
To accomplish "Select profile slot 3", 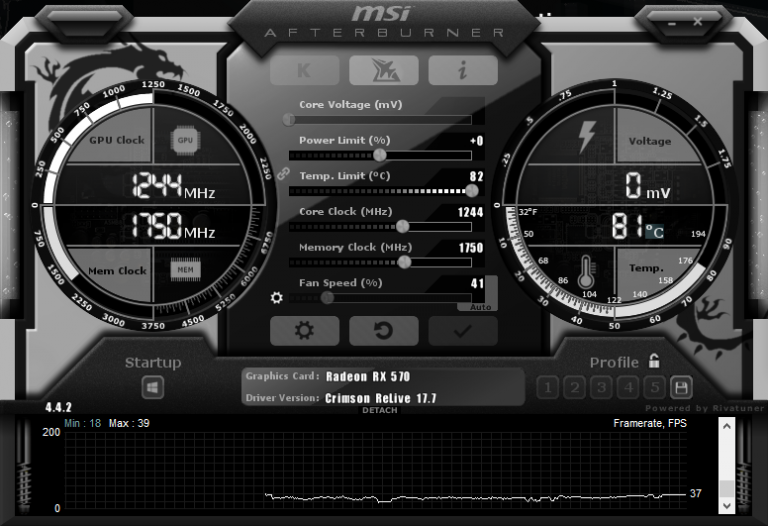I will (601, 387).
